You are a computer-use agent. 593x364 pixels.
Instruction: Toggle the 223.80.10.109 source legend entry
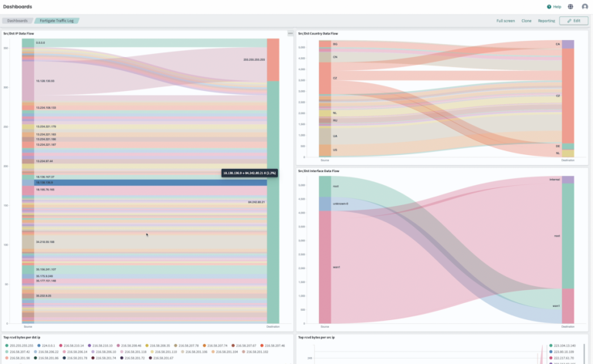pyautogui.click(x=561, y=352)
